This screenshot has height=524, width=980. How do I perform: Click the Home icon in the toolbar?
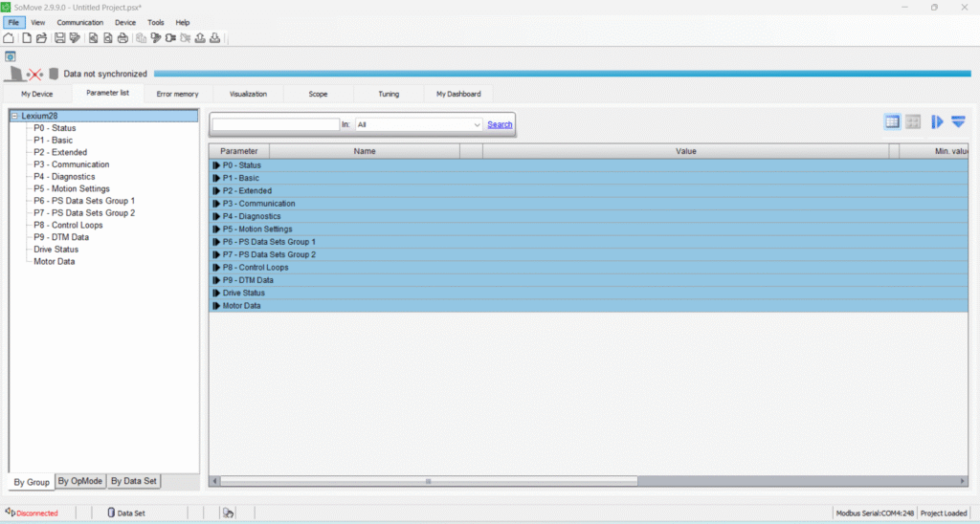point(9,38)
